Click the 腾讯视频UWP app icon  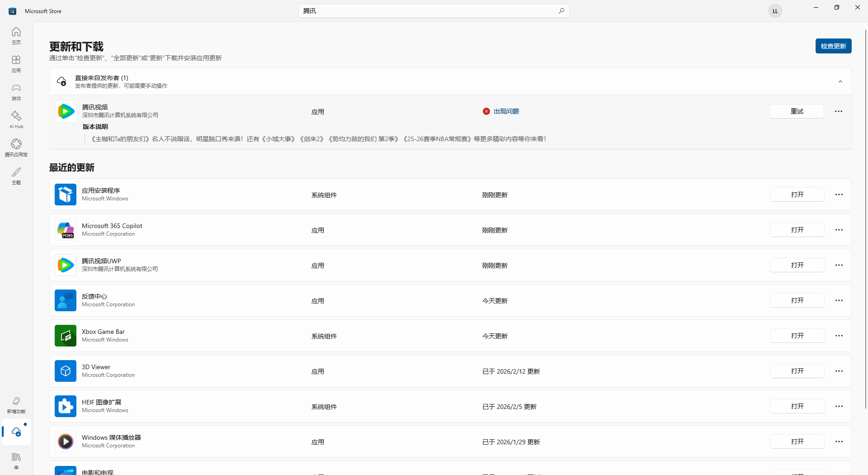pos(66,265)
